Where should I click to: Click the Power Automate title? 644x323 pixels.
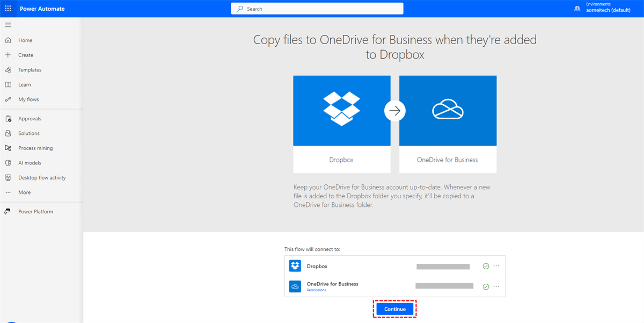point(42,9)
